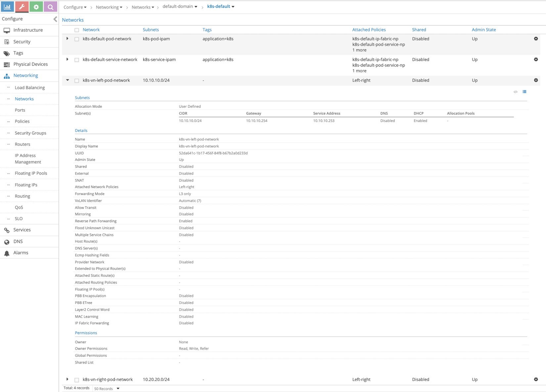Viewport: 546px width, 392px height.
Task: Click the DNS globe icon
Action: tap(7, 242)
